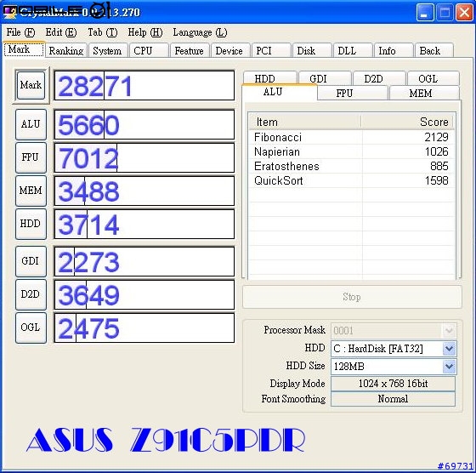The width and height of the screenshot is (476, 473).
Task: Show GDI score details tab
Action: click(x=325, y=78)
